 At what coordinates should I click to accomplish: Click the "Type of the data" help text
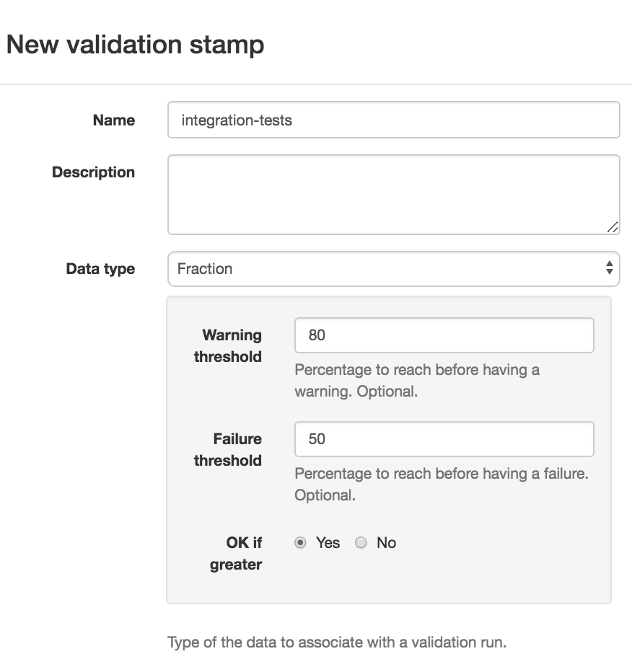click(337, 642)
